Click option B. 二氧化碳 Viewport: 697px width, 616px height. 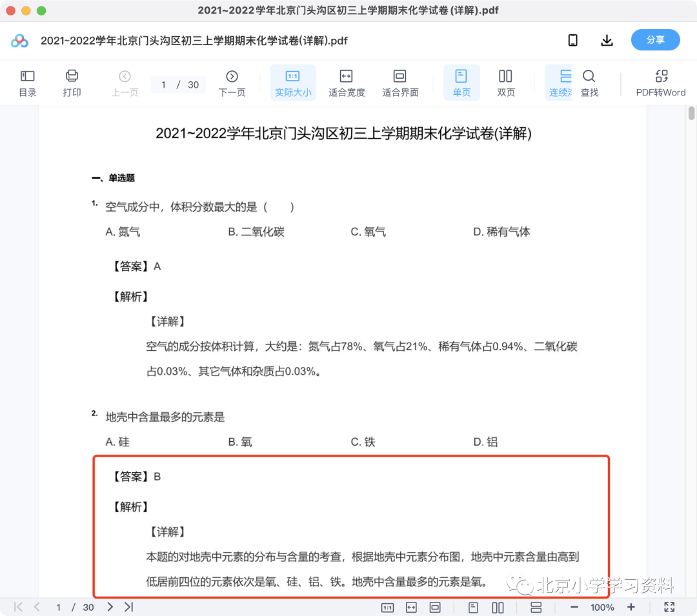pyautogui.click(x=256, y=232)
